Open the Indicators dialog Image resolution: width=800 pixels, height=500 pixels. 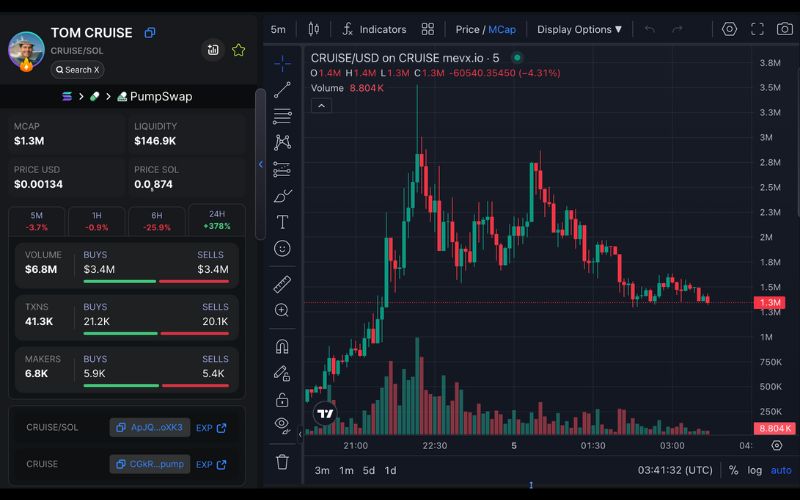point(374,30)
